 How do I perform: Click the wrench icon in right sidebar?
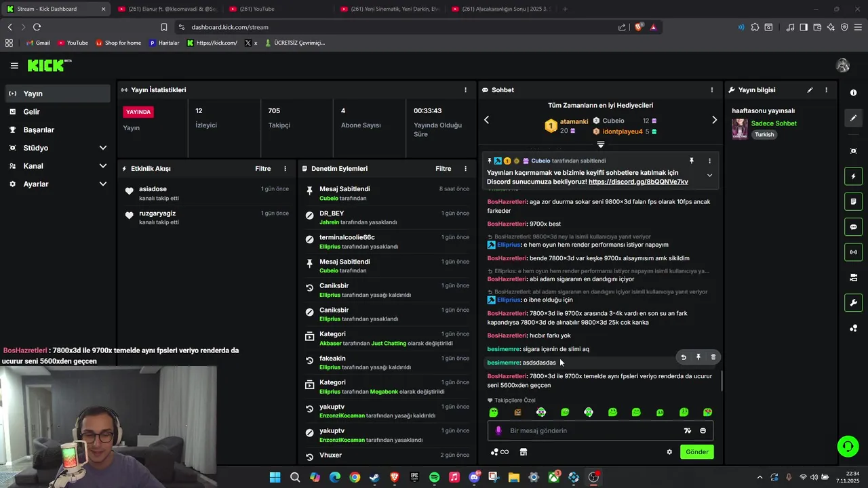tap(853, 302)
